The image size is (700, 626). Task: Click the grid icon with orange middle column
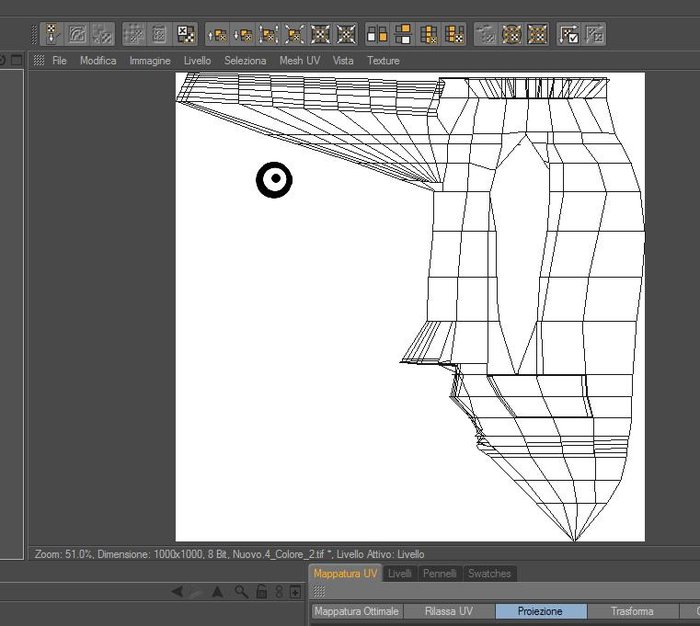[x=429, y=34]
